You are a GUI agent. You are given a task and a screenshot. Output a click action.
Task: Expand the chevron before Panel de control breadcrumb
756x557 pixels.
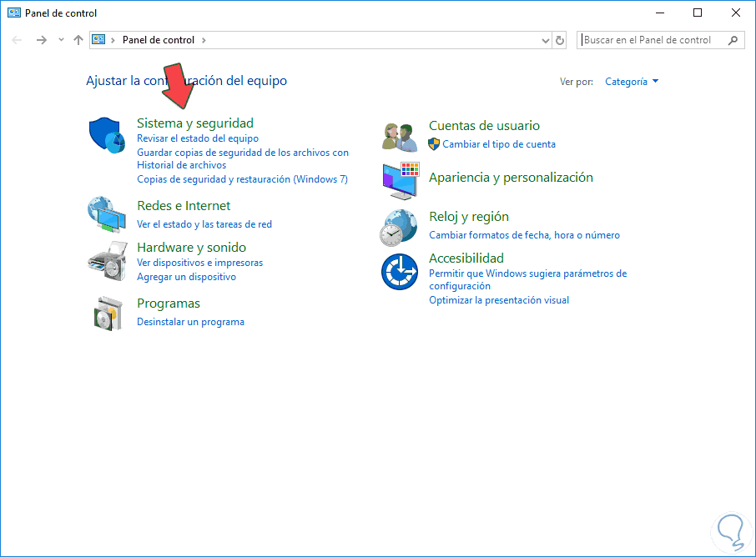pos(113,41)
